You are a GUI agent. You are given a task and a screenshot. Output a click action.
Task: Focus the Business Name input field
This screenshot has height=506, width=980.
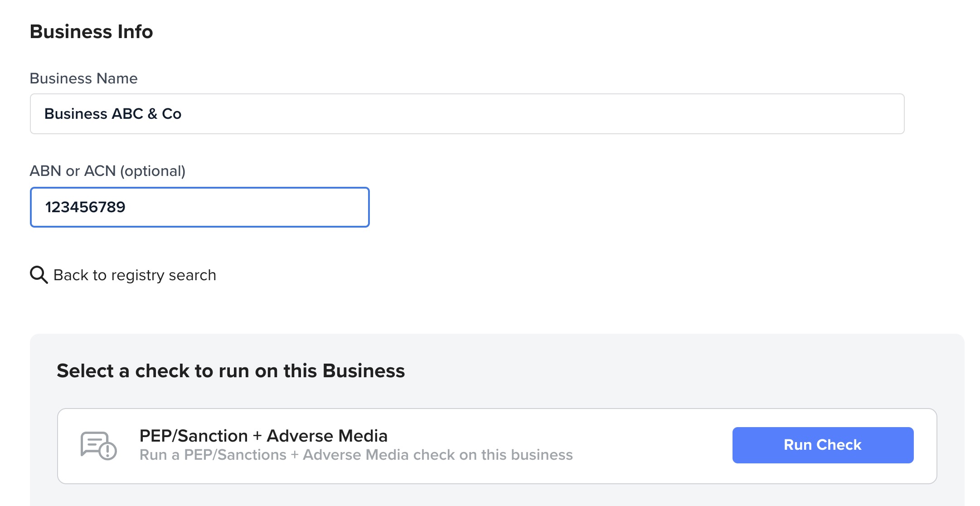tap(467, 114)
